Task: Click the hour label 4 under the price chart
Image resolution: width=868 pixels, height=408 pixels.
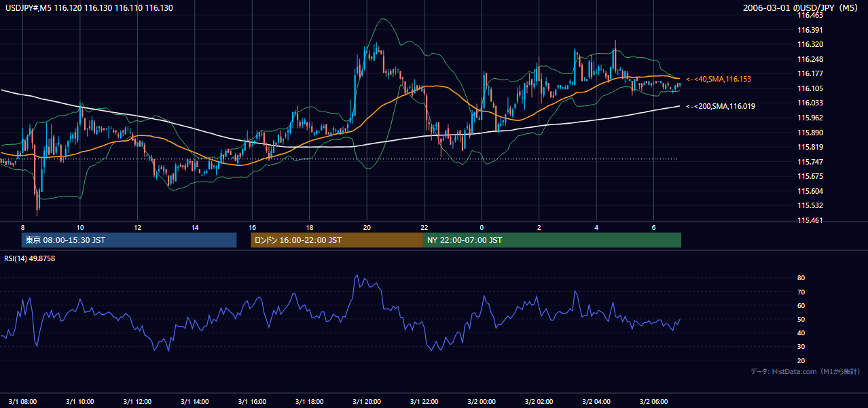Action: (x=596, y=227)
